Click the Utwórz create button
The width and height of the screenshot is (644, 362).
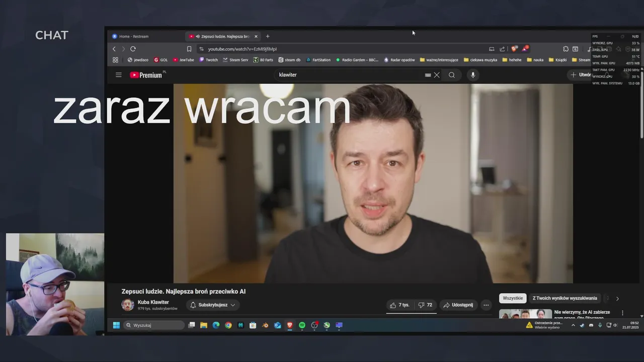tap(581, 75)
